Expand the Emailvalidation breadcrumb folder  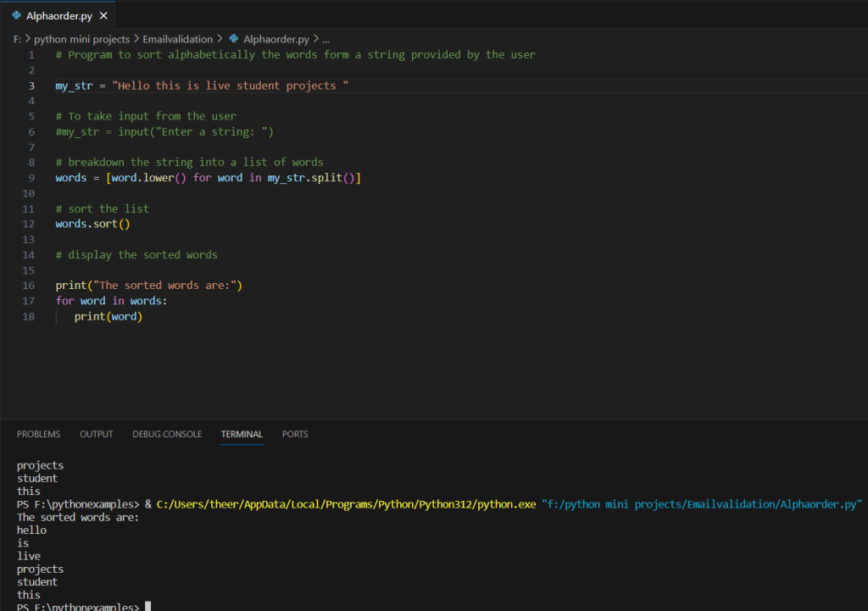point(179,39)
